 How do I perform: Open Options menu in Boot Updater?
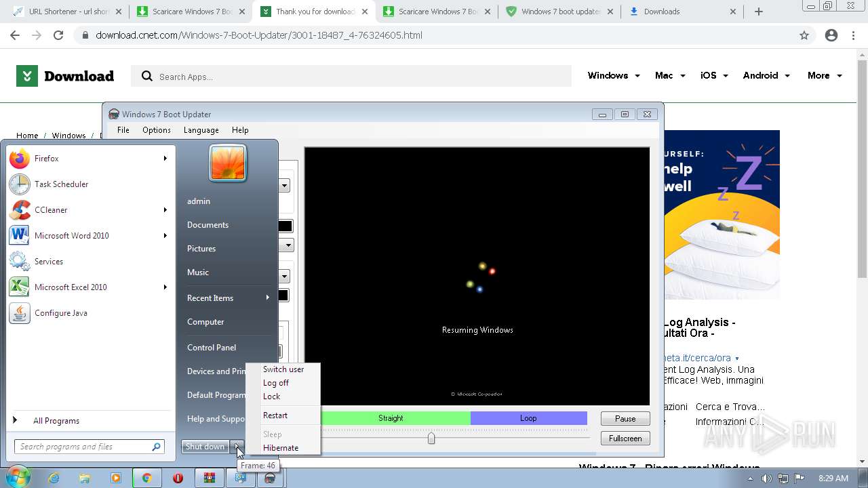(156, 130)
